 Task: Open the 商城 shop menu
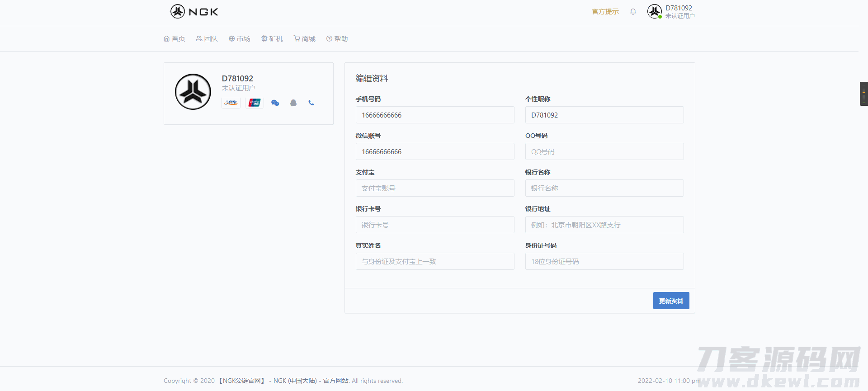point(304,39)
